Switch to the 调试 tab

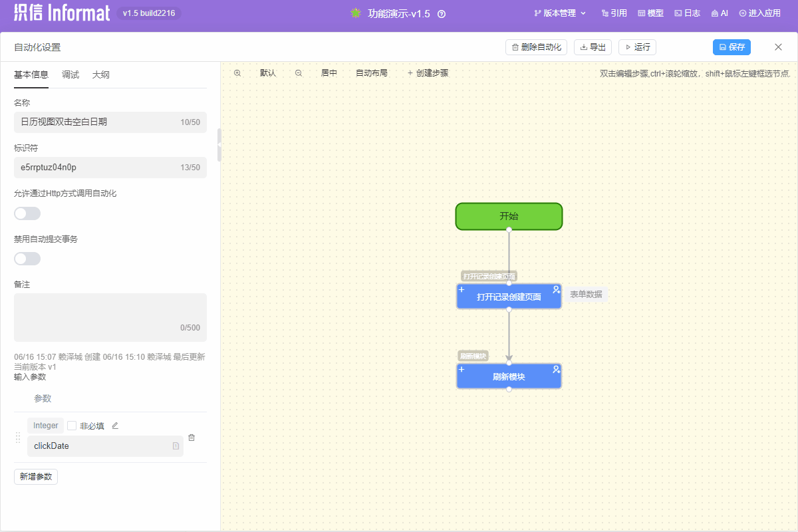click(x=70, y=75)
